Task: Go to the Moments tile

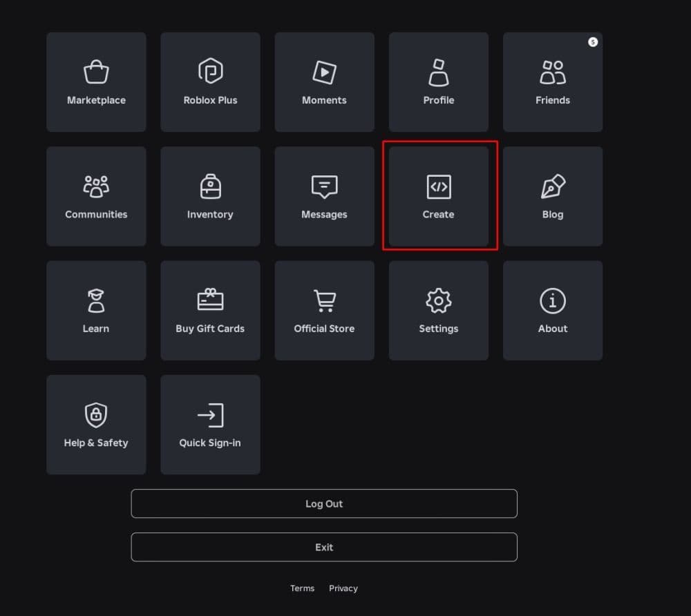Action: [324, 82]
